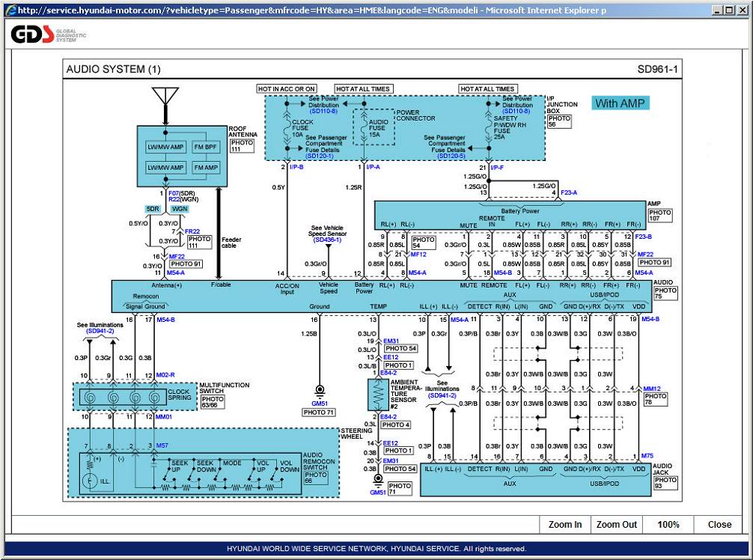Click the 5DR variant label
The image size is (753, 560).
tap(152, 209)
